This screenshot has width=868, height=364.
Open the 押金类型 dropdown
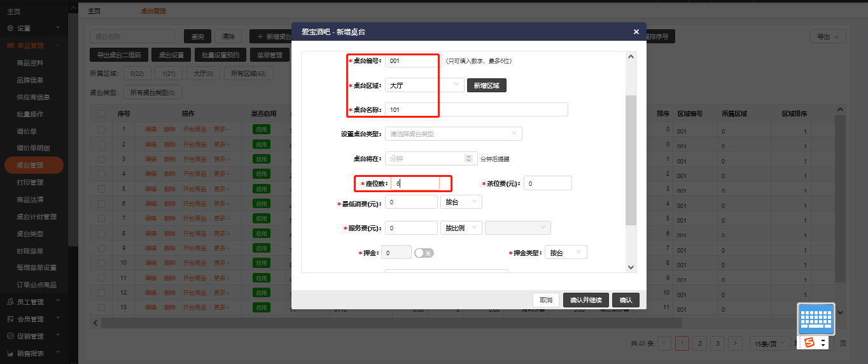pos(566,253)
